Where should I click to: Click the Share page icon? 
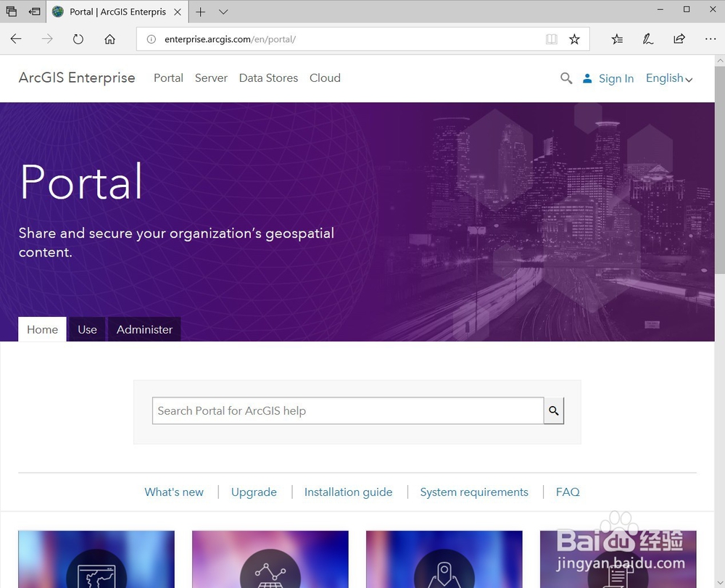tap(679, 39)
